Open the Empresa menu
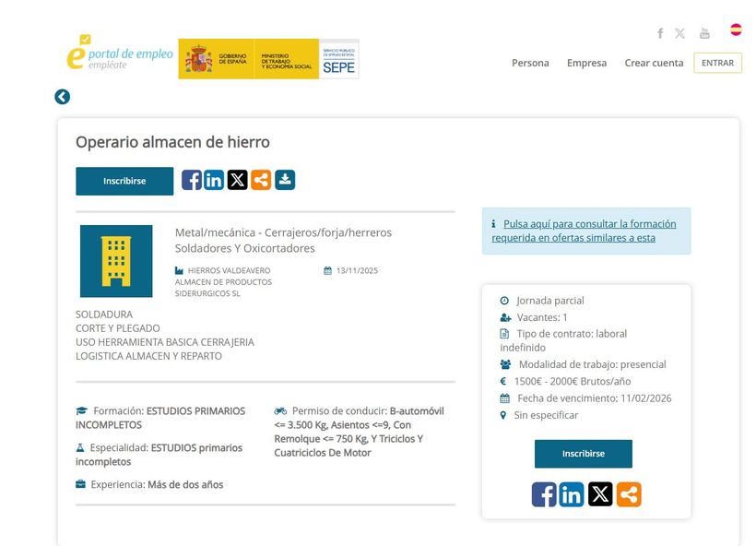This screenshot has width=756, height=546. (586, 63)
